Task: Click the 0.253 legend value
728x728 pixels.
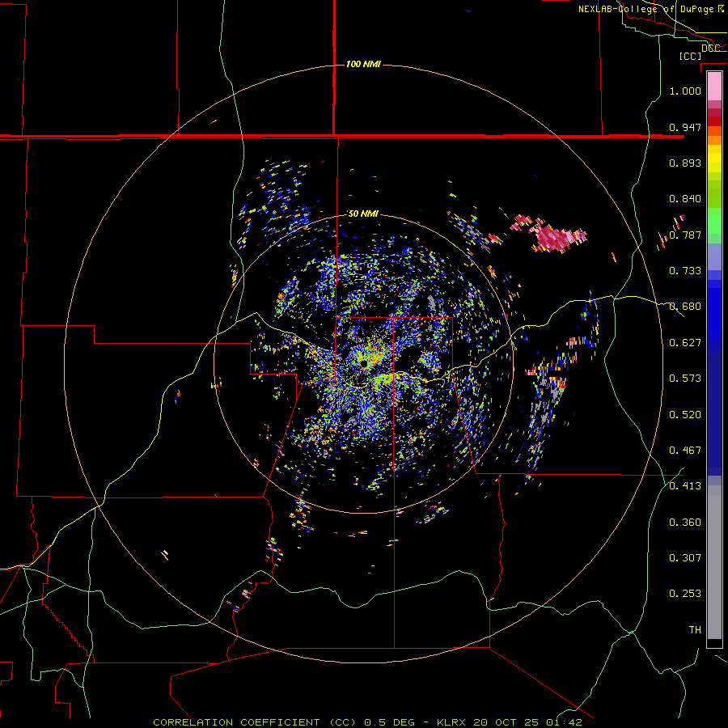Action: [685, 594]
